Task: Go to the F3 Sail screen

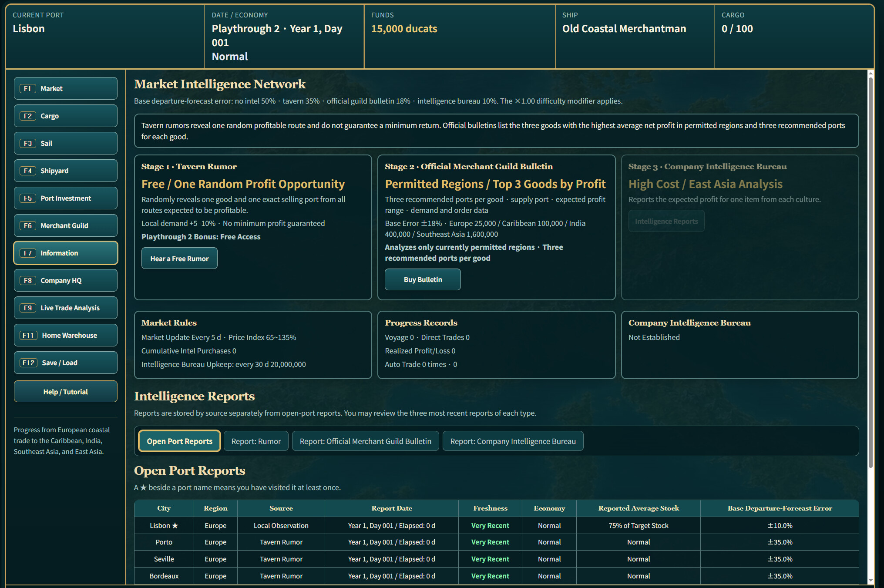Action: tap(66, 143)
